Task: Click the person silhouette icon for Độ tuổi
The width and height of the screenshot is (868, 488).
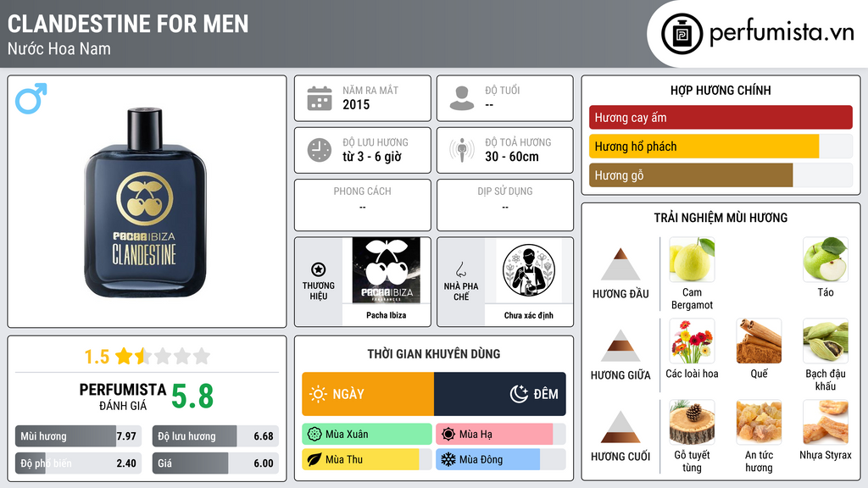Action: [462, 98]
